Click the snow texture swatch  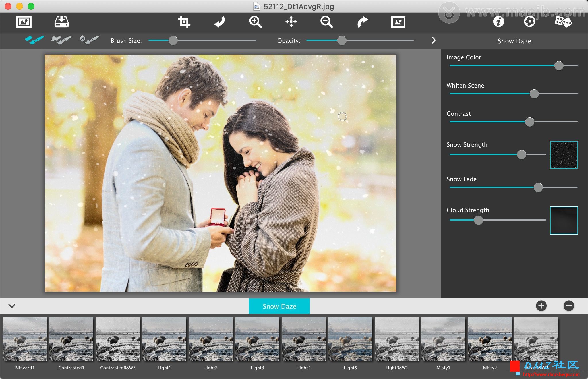(564, 155)
